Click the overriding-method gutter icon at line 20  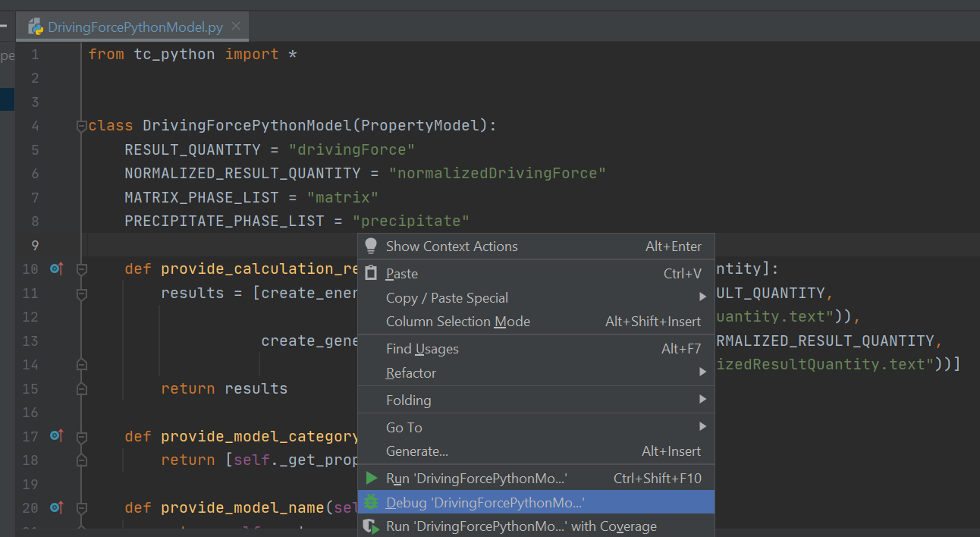[x=54, y=507]
